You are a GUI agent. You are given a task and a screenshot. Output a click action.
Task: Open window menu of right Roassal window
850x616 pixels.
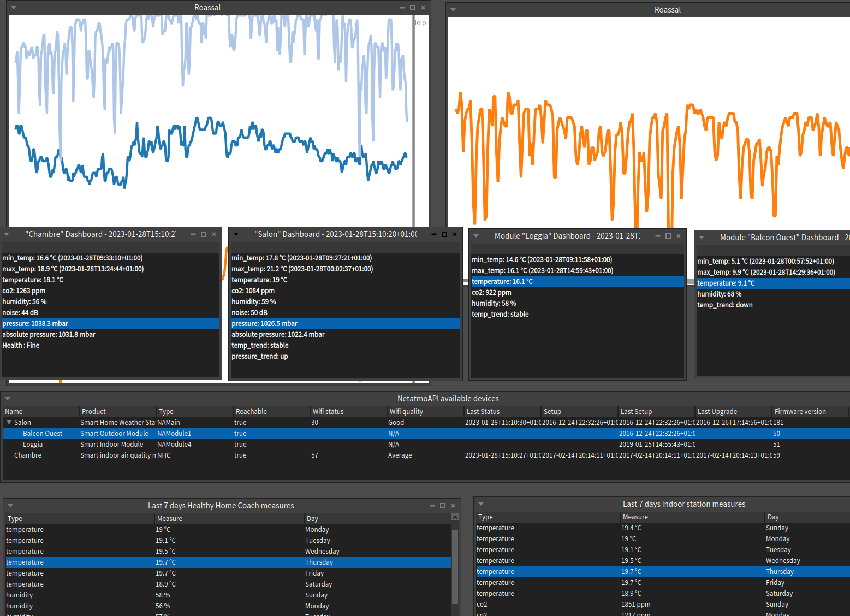click(x=453, y=10)
